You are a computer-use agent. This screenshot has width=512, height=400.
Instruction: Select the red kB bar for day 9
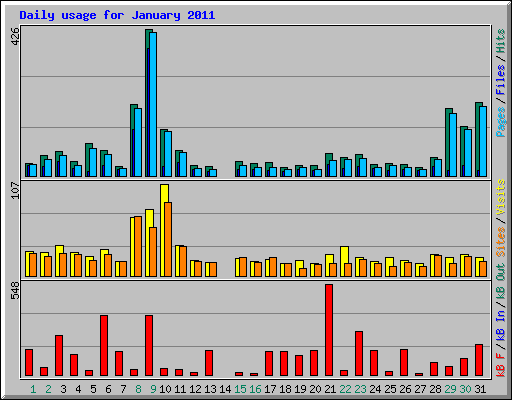click(x=149, y=346)
